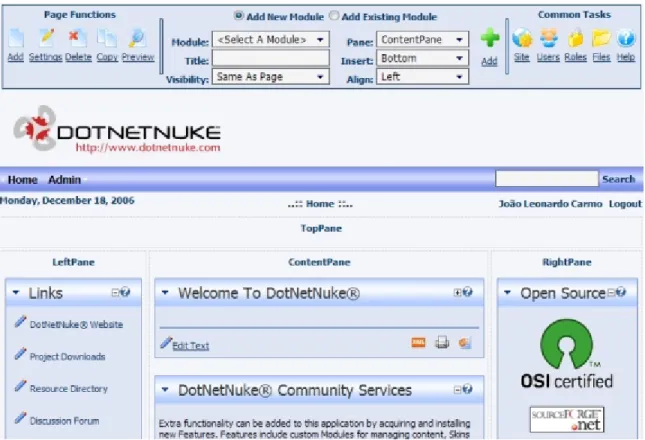Open the Insert Bottom dropdown
This screenshot has height=440, width=645.
[422, 58]
